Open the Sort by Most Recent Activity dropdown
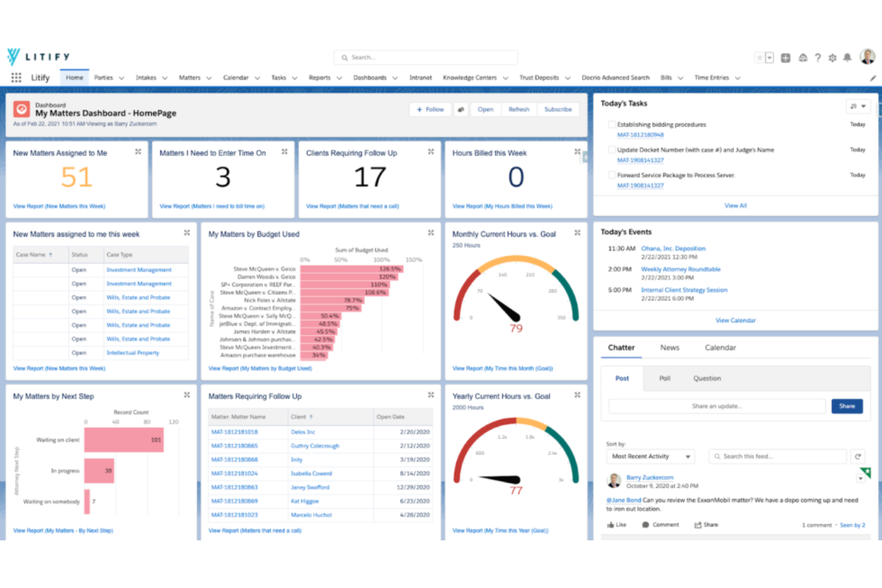This screenshot has width=882, height=588. click(x=650, y=456)
